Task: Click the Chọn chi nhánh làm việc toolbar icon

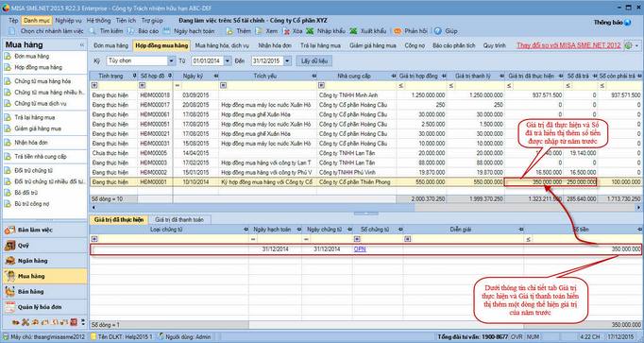Action: 12,31
